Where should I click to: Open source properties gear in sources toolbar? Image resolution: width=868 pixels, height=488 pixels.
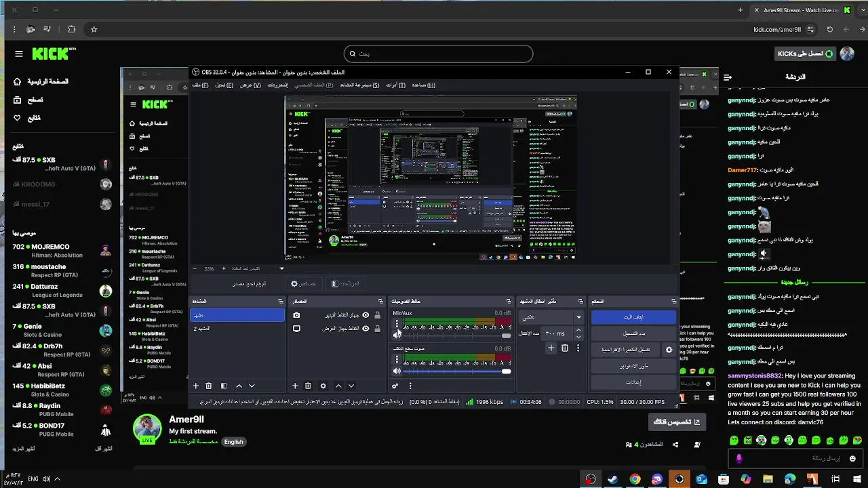(323, 386)
